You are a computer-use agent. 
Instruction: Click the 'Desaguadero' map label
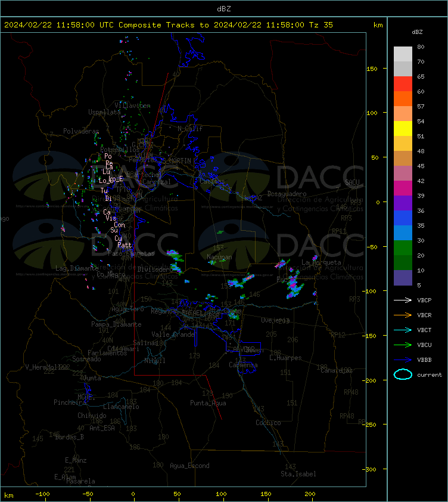[x=287, y=194]
